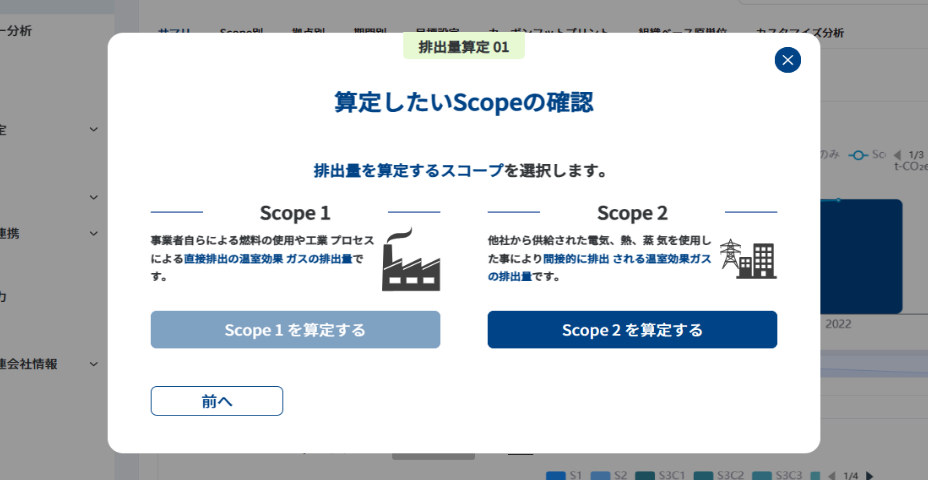The height and width of the screenshot is (480, 928).
Task: Click the S2 legend color swatch
Action: click(600, 475)
